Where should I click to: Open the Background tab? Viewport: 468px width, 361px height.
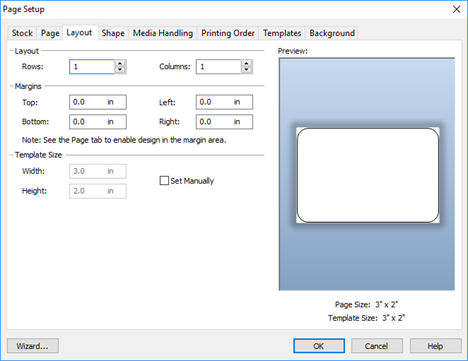click(332, 33)
